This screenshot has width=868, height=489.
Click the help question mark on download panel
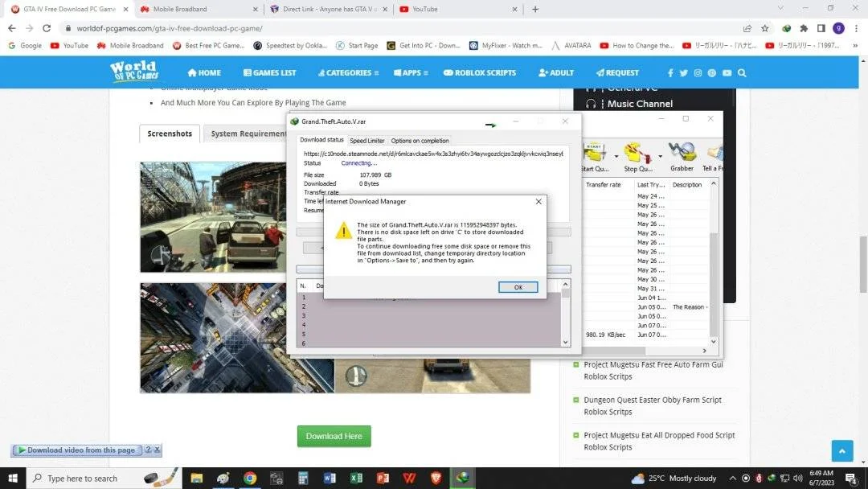[148, 450]
